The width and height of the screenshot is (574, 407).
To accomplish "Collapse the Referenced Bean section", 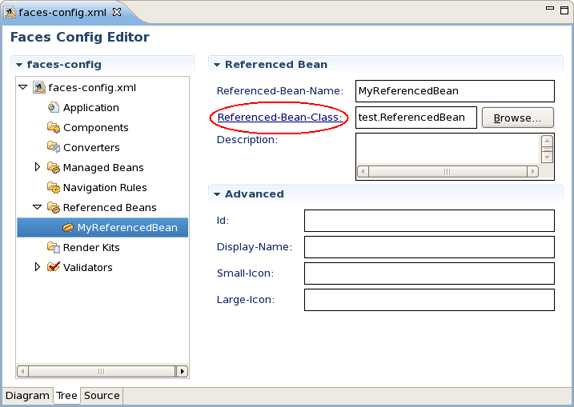I will tap(217, 65).
